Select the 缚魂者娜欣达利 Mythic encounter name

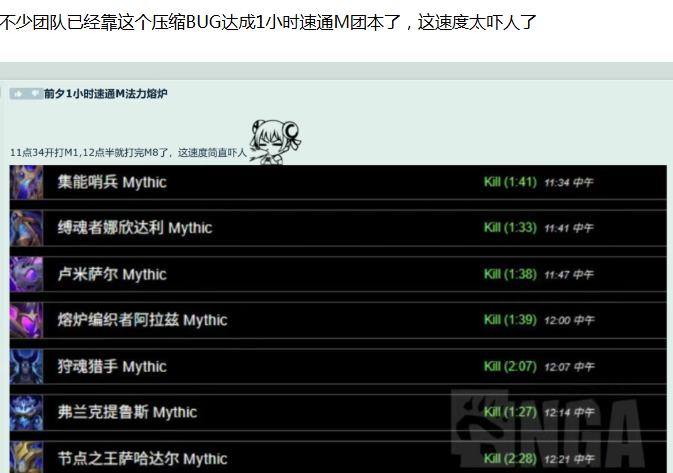click(x=135, y=228)
